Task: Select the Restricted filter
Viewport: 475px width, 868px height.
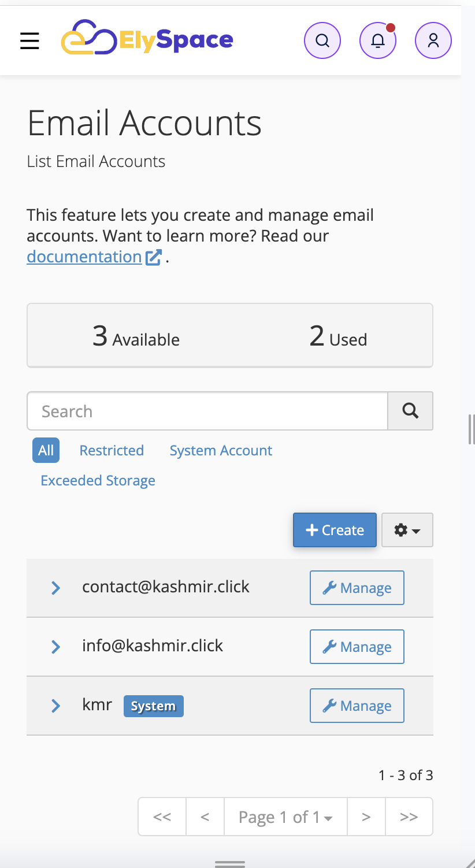Action: point(112,450)
